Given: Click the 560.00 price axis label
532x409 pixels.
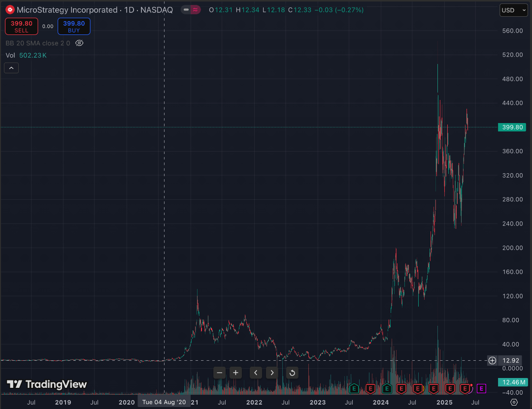Looking at the screenshot, I should [512, 31].
